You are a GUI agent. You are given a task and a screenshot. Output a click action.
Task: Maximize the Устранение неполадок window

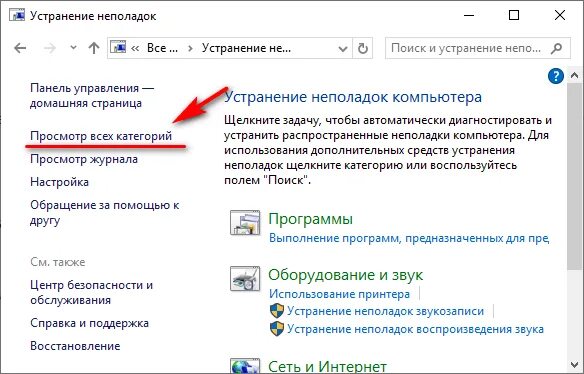click(514, 16)
